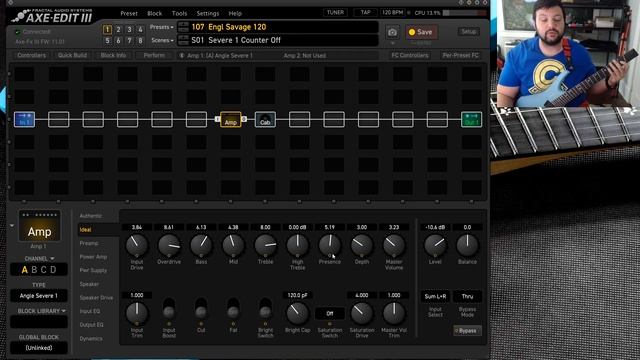Open the Presets dropdown
The width and height of the screenshot is (640, 360).
click(x=162, y=27)
